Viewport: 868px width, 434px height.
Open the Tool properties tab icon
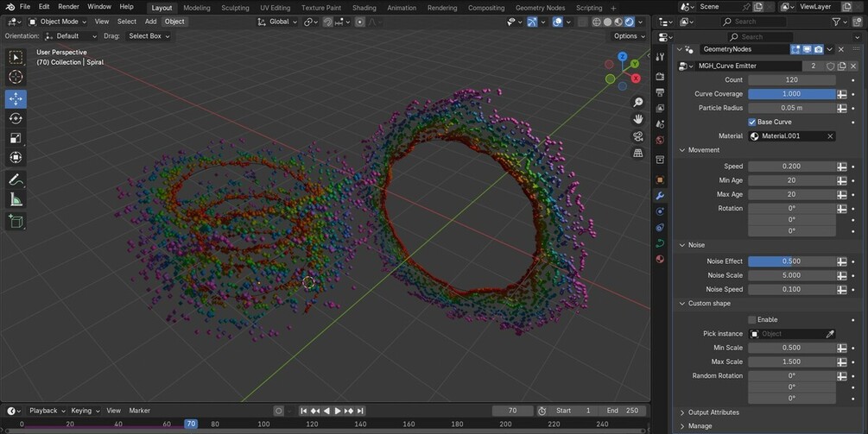pos(660,57)
